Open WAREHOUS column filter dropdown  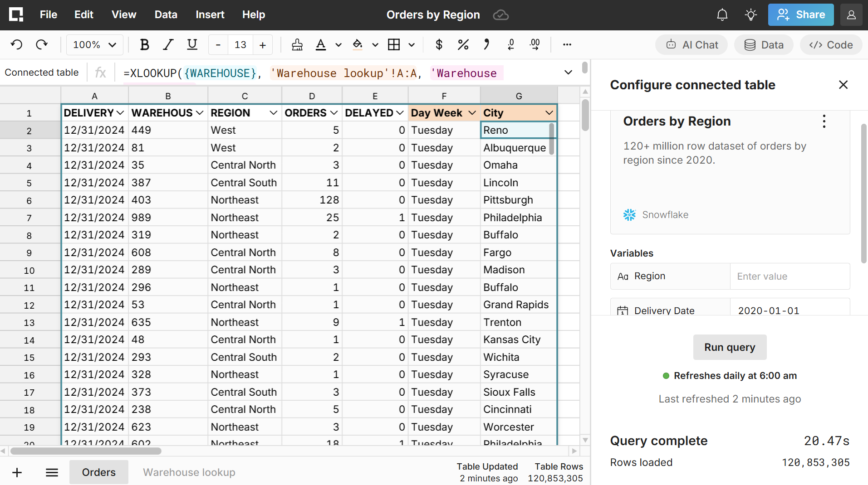point(200,113)
